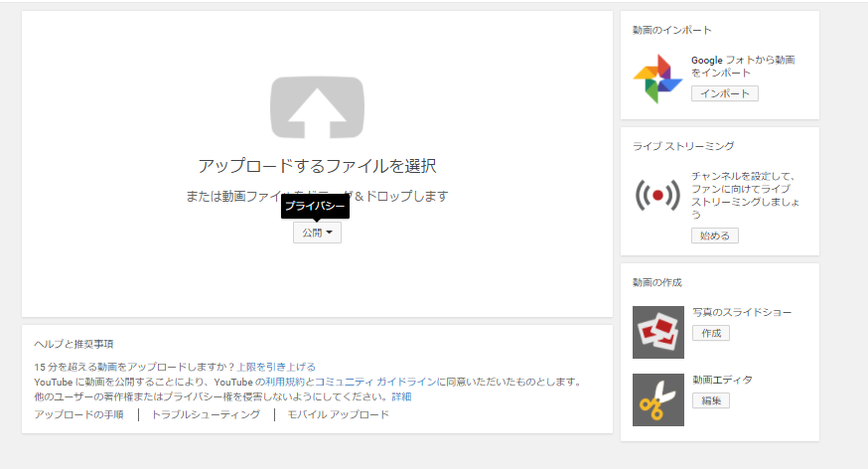This screenshot has width=868, height=469.
Task: Click the インポート button
Action: click(725, 93)
